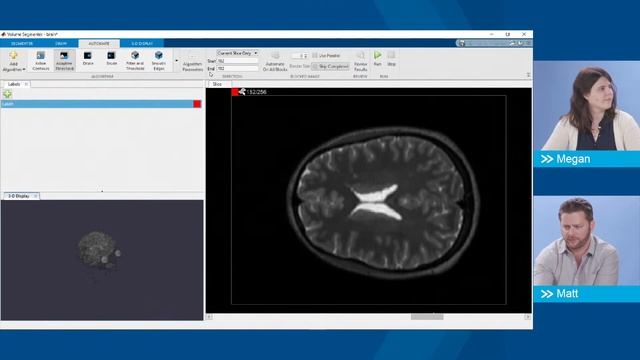Open Review Results

(360, 62)
